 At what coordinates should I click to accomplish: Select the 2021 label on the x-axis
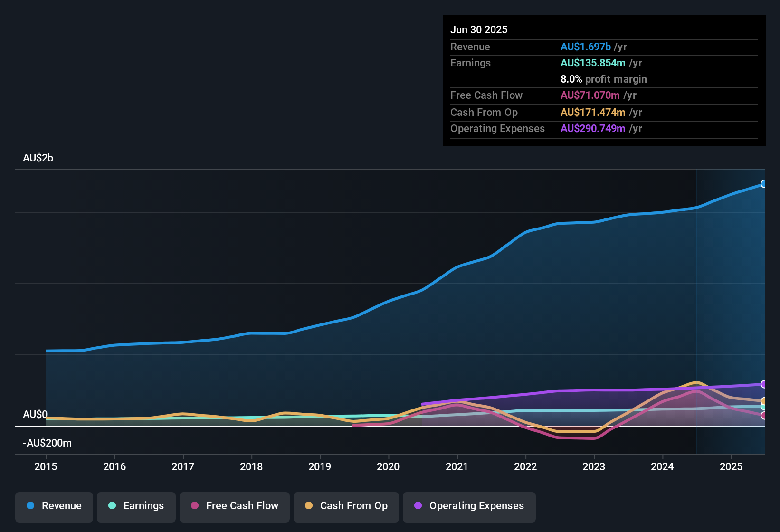pyautogui.click(x=457, y=467)
